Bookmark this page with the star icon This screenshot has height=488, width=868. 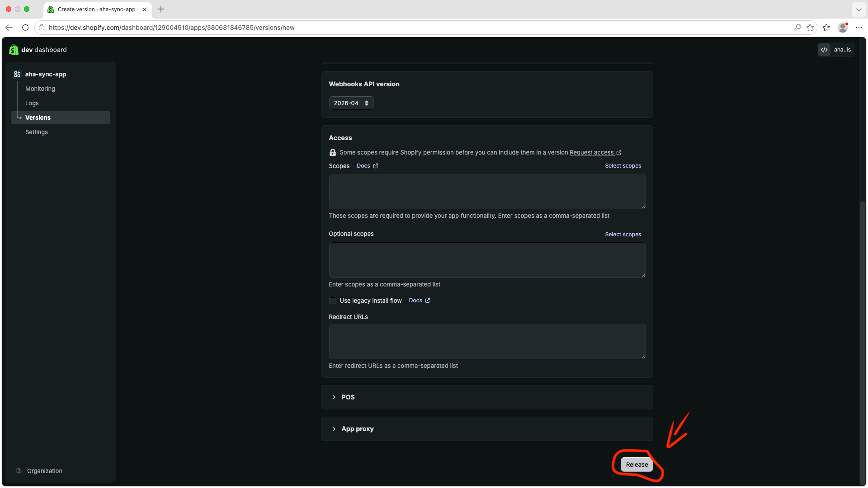point(810,28)
